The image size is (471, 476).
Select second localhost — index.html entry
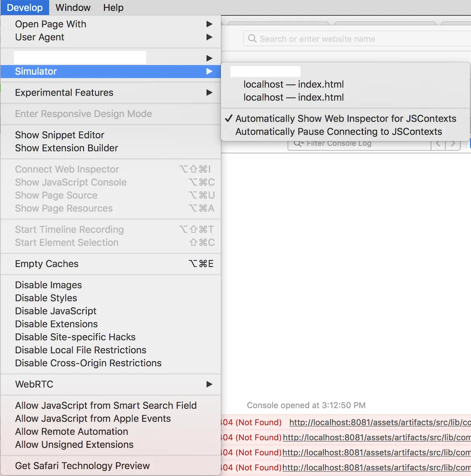point(345,98)
